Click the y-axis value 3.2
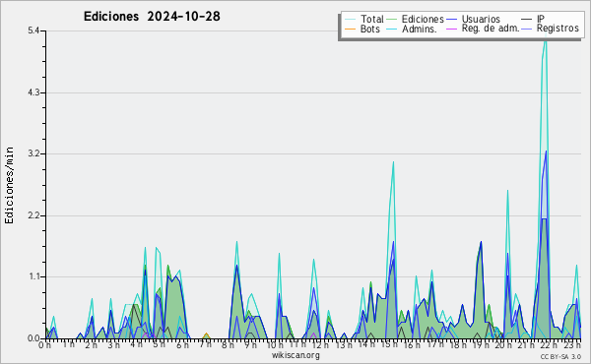Viewport: 591px width, 364px height. click(33, 153)
